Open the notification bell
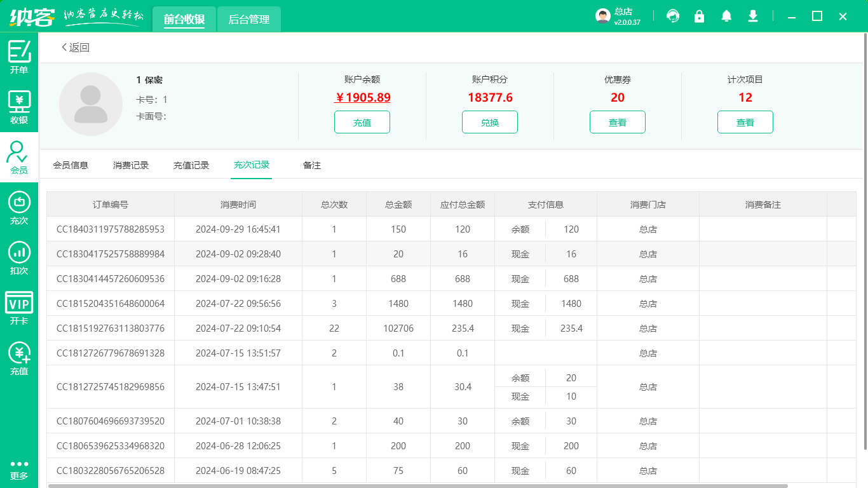The width and height of the screenshot is (868, 488). coord(726,17)
